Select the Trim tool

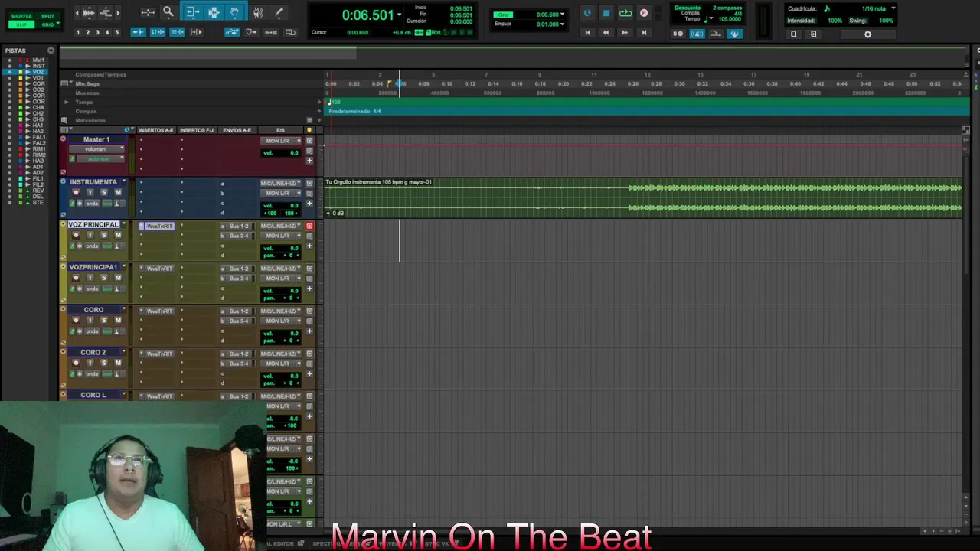pos(193,12)
